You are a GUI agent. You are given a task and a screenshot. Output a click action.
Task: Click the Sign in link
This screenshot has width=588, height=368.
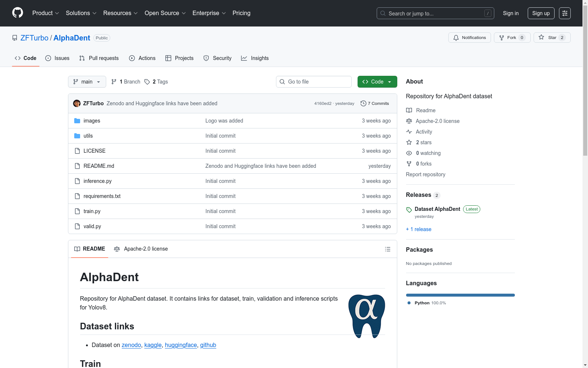pos(511,13)
